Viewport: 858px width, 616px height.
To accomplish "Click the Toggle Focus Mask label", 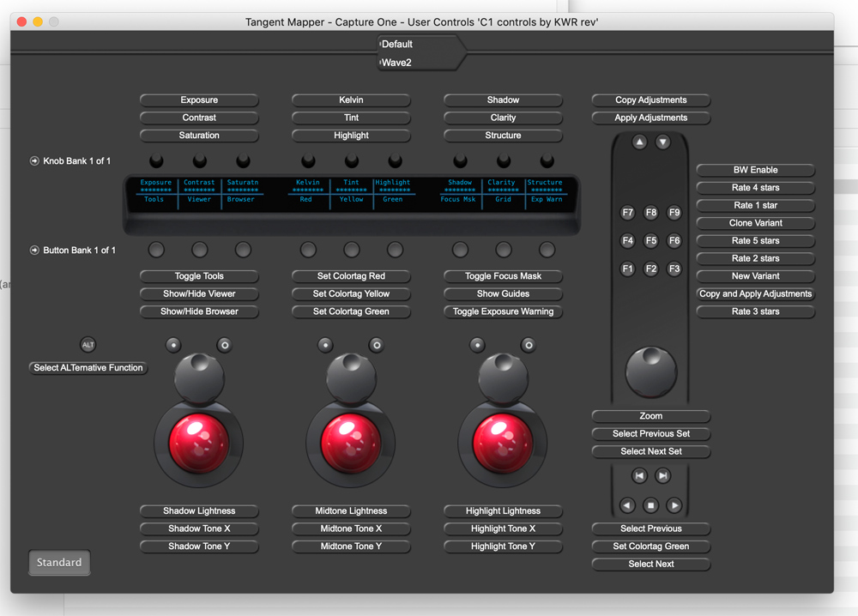I will [x=503, y=276].
